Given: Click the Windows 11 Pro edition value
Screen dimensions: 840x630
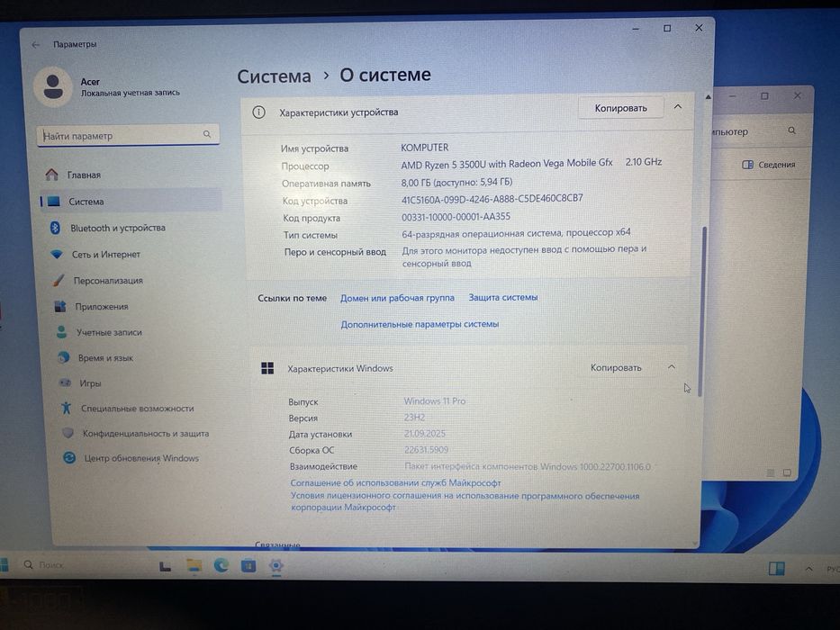Looking at the screenshot, I should pyautogui.click(x=435, y=401).
